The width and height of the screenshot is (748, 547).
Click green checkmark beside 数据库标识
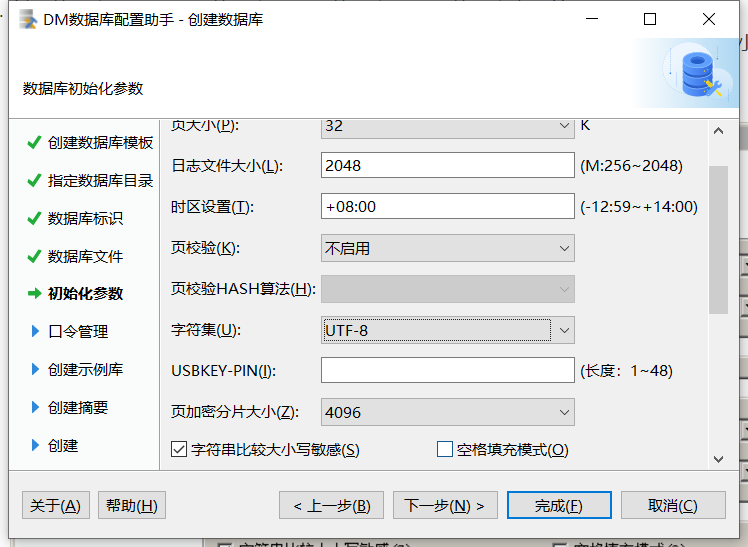pyautogui.click(x=35, y=219)
